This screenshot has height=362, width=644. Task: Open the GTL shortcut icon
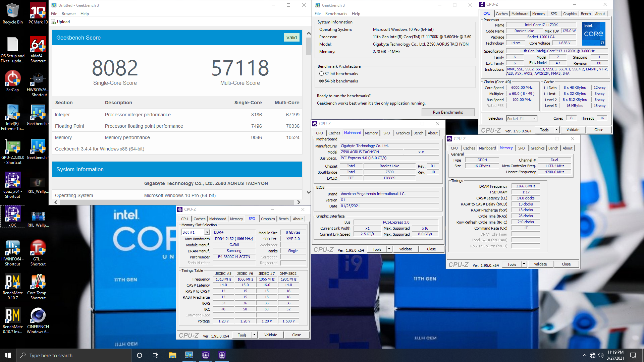[x=38, y=253]
